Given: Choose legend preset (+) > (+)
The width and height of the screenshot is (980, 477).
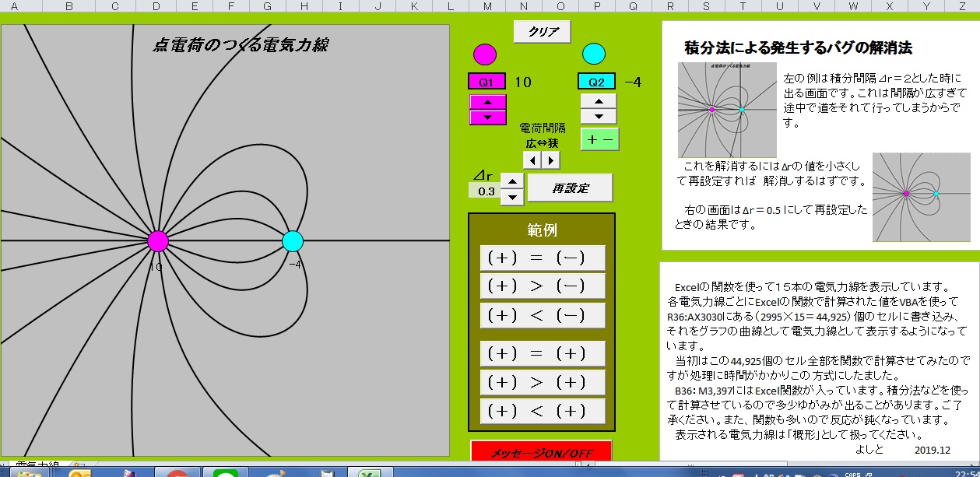Looking at the screenshot, I should [543, 382].
